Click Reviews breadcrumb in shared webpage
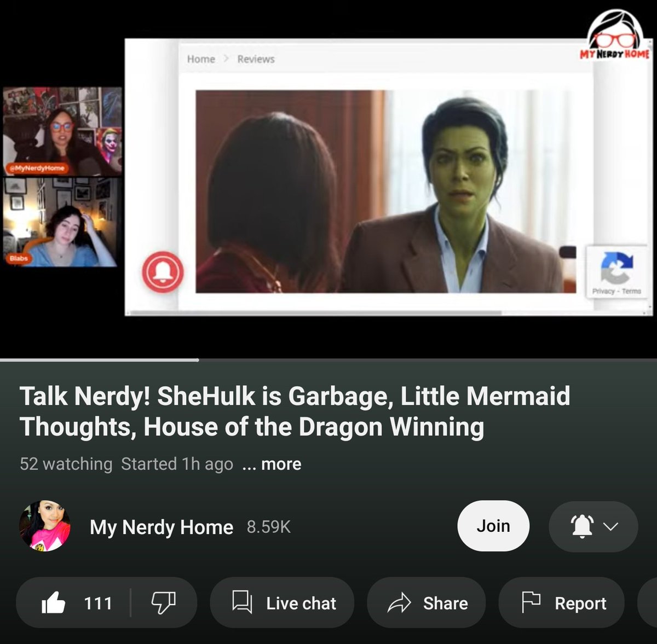The width and height of the screenshot is (657, 644). [256, 59]
